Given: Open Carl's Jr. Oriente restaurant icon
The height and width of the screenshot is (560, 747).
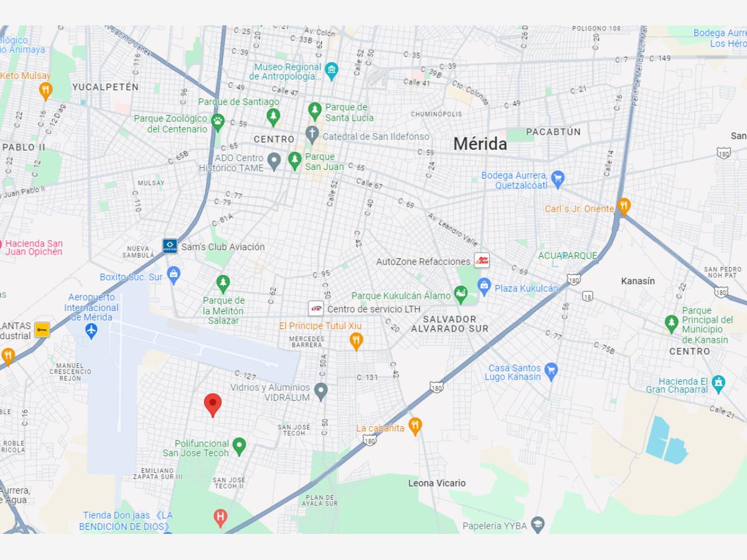Looking at the screenshot, I should point(624,206).
